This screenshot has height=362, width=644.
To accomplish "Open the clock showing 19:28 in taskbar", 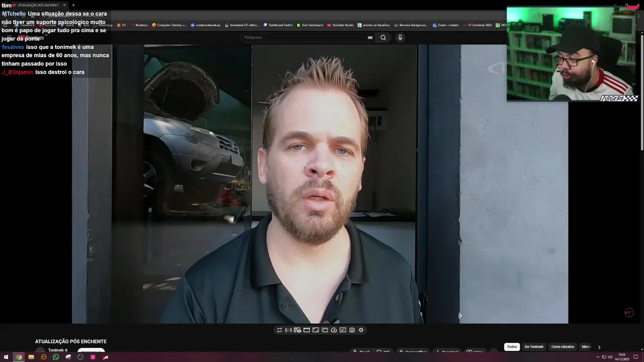I will [622, 357].
